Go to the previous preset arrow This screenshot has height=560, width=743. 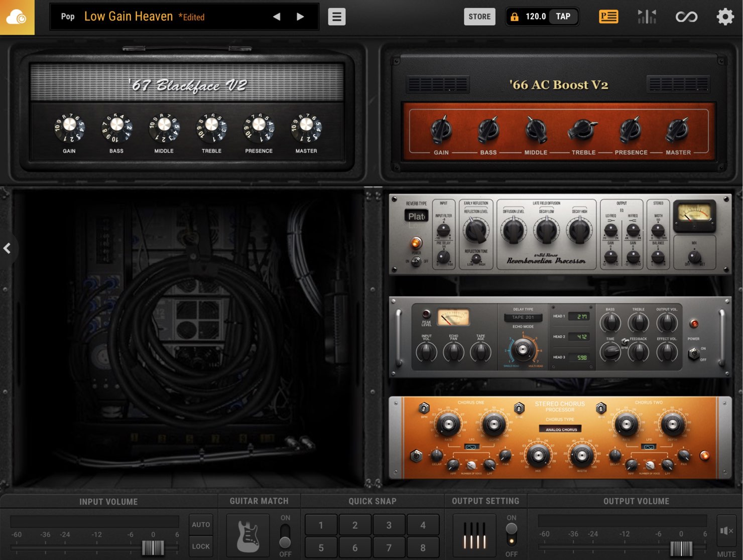[277, 17]
